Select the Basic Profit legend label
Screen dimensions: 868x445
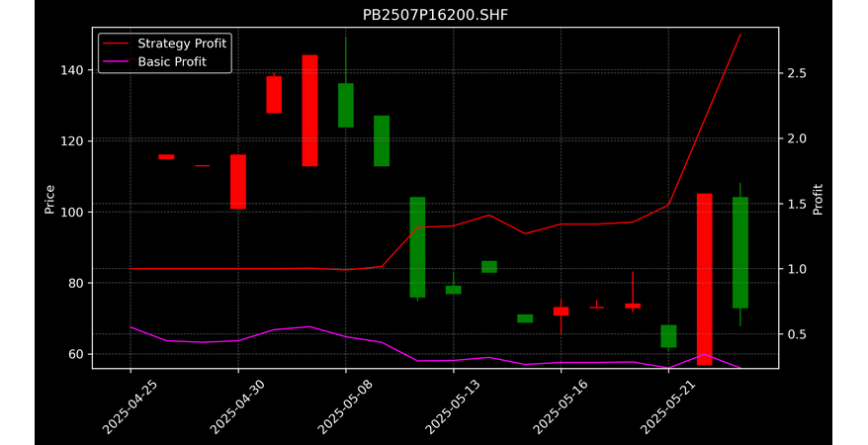pos(172,61)
